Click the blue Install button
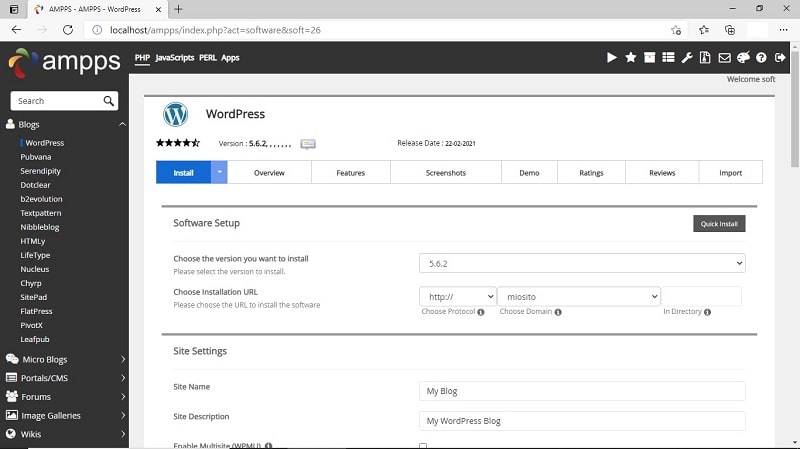Viewport: 800px width, 449px height. (184, 172)
